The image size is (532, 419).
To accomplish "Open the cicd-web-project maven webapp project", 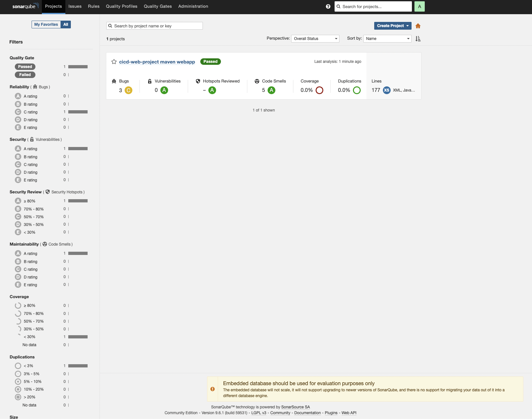I will click(157, 62).
